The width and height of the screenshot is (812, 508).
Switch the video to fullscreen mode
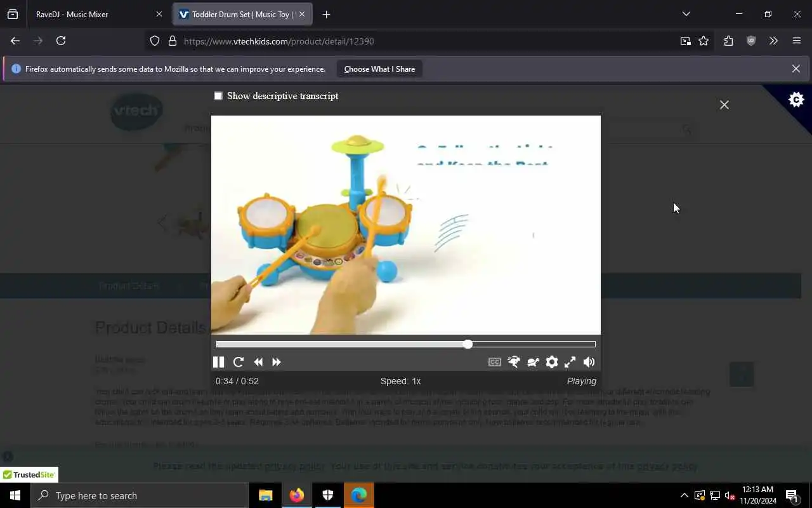(x=570, y=362)
